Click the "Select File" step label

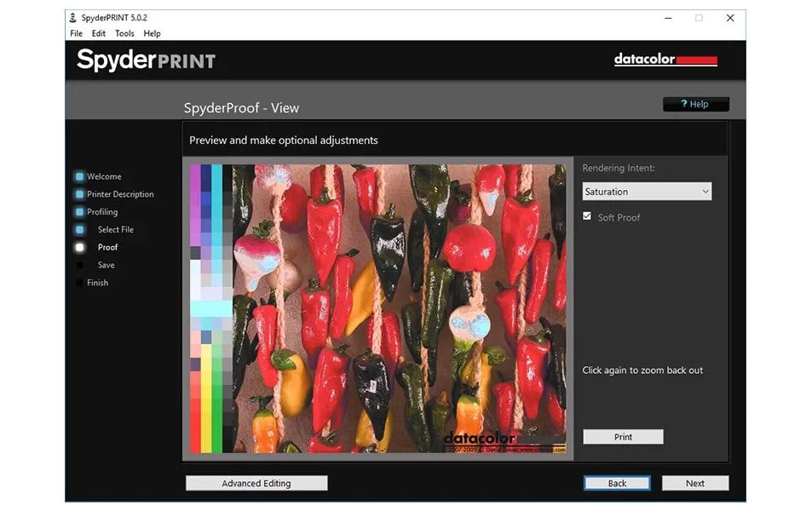coord(116,229)
